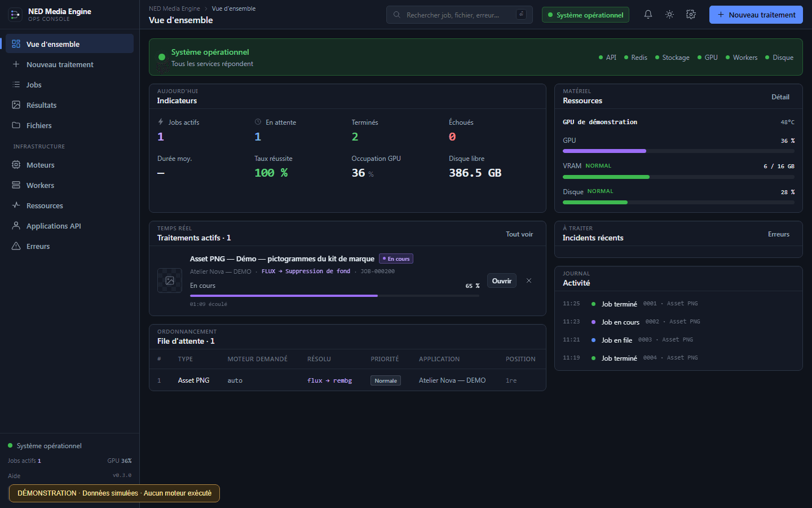Click the Disque libre 386.5 GB value
The width and height of the screenshot is (812, 508).
475,173
